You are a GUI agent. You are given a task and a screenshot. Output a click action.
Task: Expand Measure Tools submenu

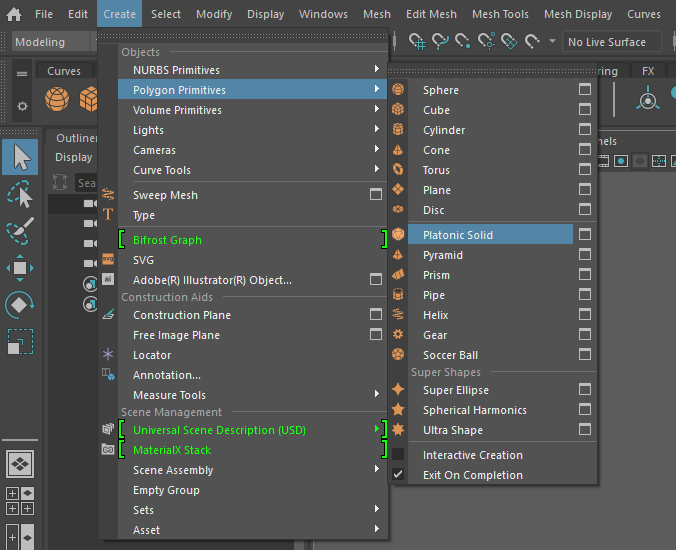[x=254, y=394]
